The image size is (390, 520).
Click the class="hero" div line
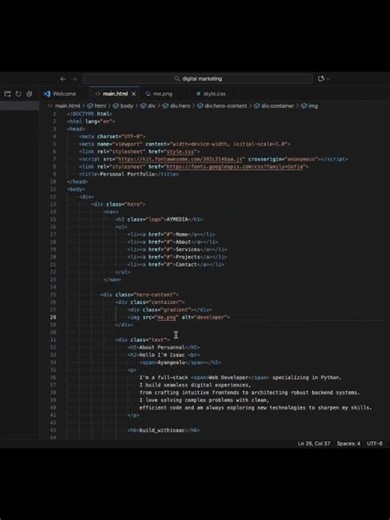click(x=119, y=204)
